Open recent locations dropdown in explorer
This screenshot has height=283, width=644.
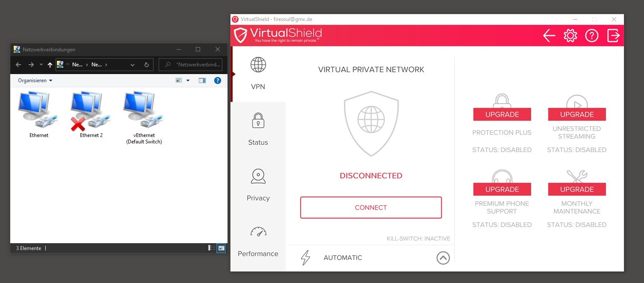[41, 65]
